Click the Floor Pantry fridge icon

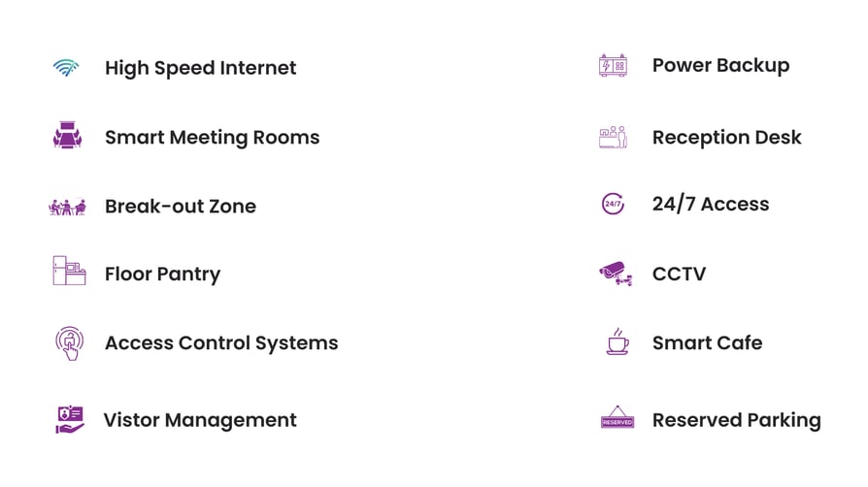pyautogui.click(x=68, y=271)
